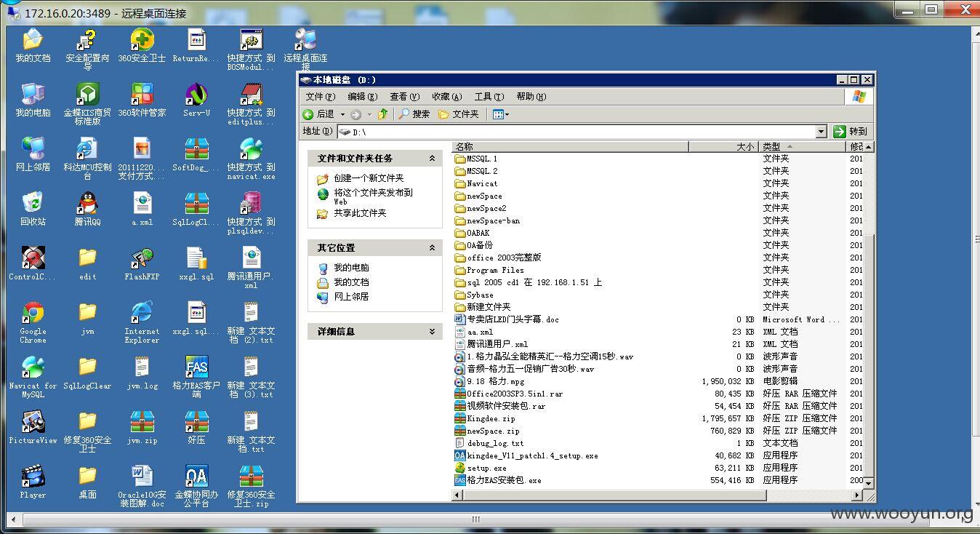Open the FlashFXP desktop shortcut
The width and height of the screenshot is (980, 534).
[142, 263]
